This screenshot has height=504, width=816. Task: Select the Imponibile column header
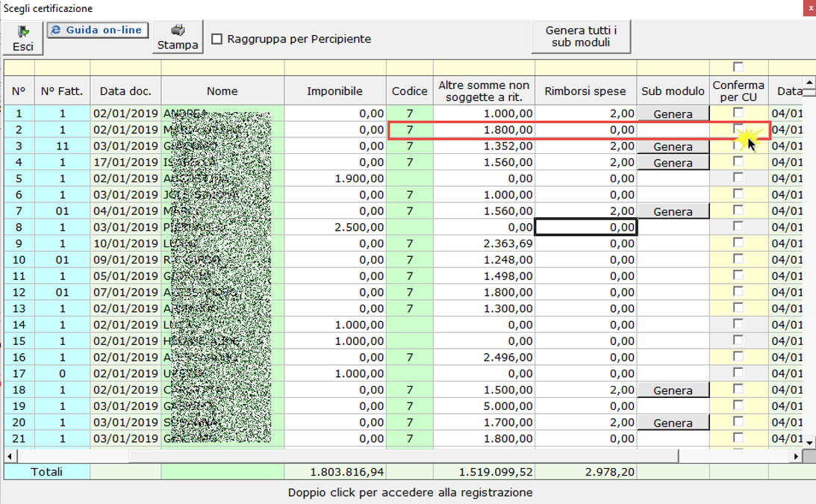pos(334,91)
